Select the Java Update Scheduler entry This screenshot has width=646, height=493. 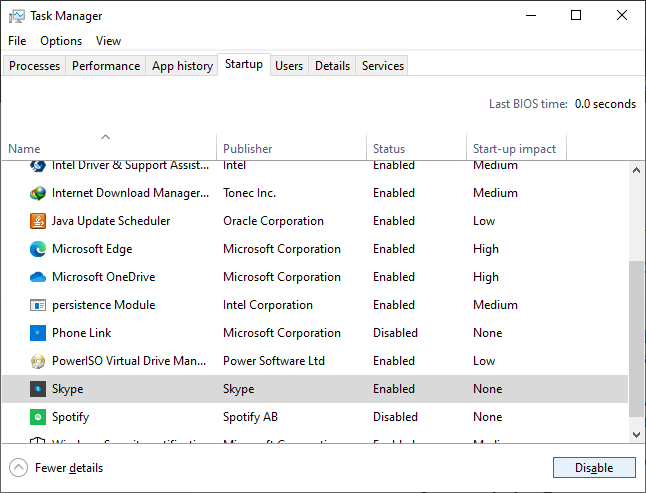111,221
